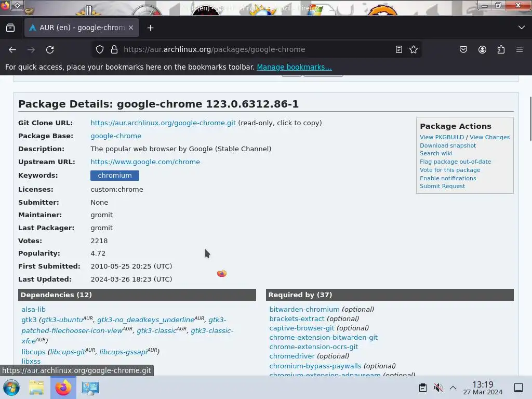Viewport: 532px width, 399px height.
Task: Click the chromium keyword badge
Action: point(115,176)
